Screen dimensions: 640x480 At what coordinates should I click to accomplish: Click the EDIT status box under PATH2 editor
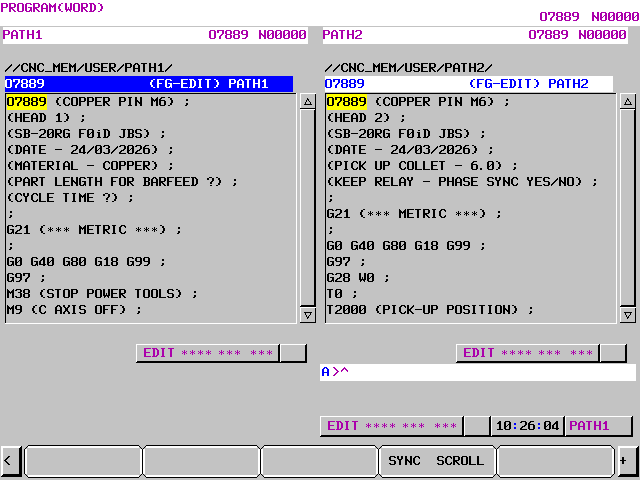click(x=527, y=353)
